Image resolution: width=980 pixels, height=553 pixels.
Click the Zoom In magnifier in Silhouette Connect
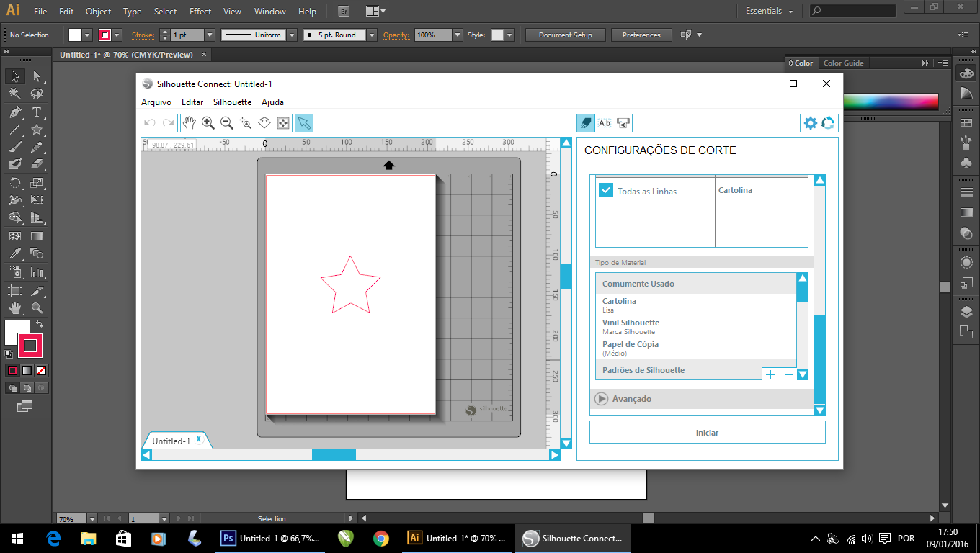pyautogui.click(x=208, y=123)
